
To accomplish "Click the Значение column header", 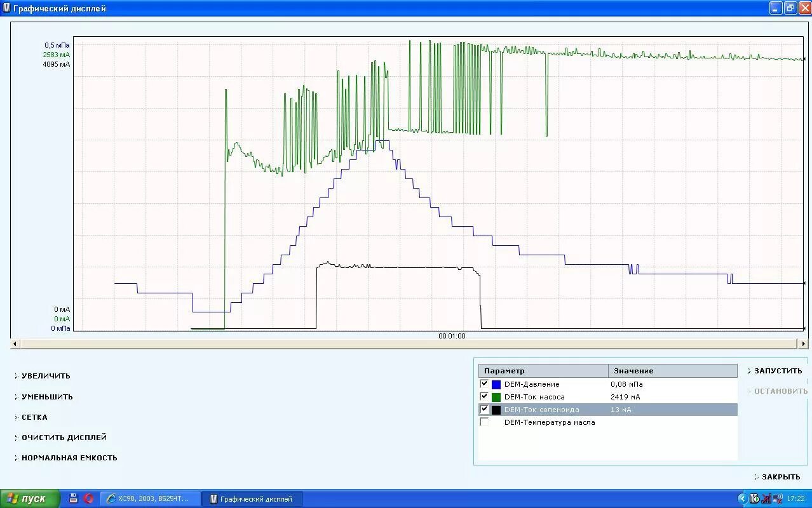I will pos(673,371).
